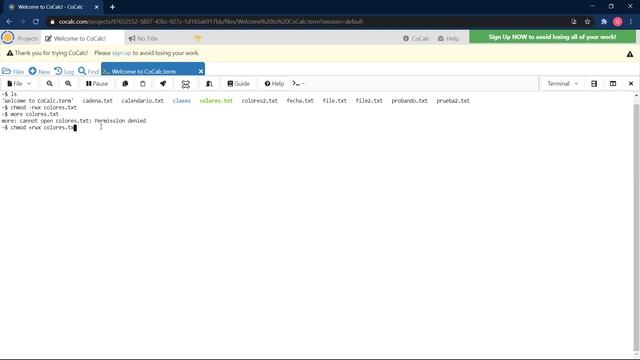Click file2.txt in the ls output
This screenshot has height=360, width=640.
(x=369, y=101)
